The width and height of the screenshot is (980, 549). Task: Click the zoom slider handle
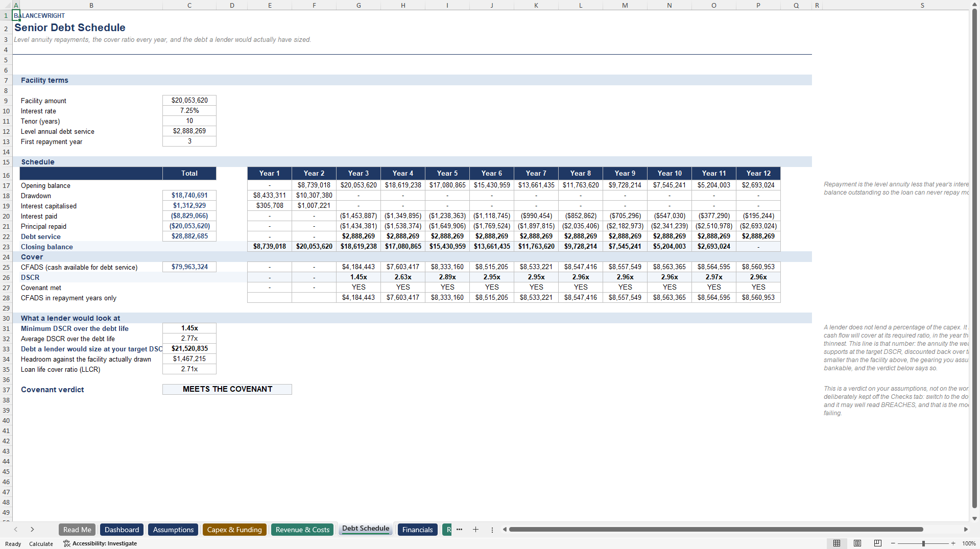click(x=923, y=543)
